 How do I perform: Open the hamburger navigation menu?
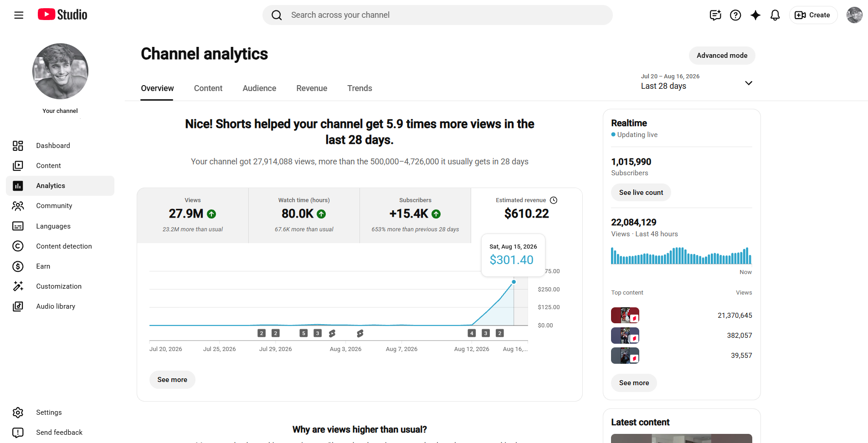(19, 15)
